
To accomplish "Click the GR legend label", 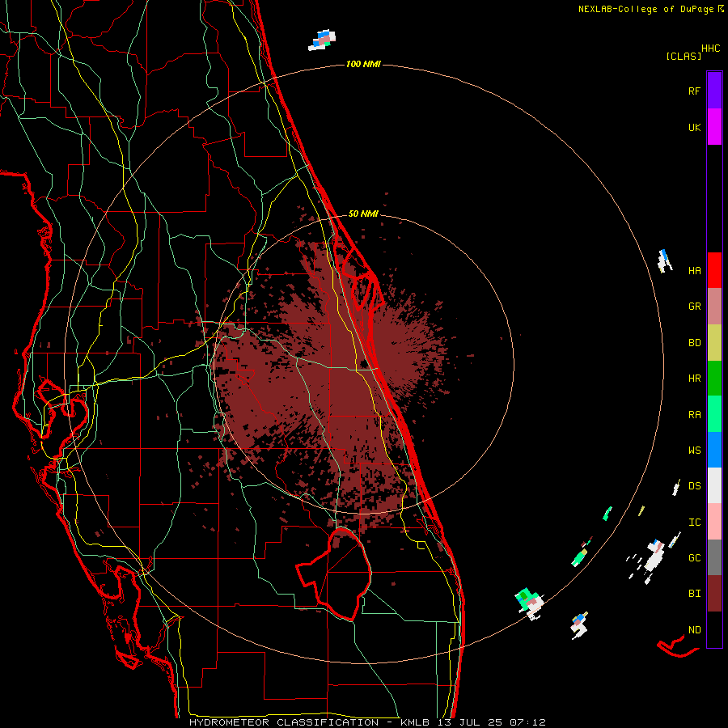I will [x=694, y=307].
